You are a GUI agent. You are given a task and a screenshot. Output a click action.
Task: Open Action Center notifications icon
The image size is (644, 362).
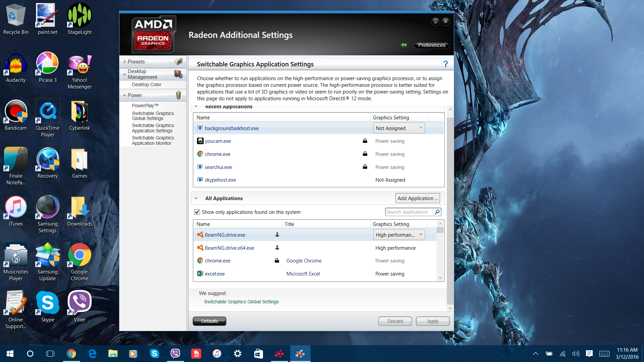click(589, 354)
